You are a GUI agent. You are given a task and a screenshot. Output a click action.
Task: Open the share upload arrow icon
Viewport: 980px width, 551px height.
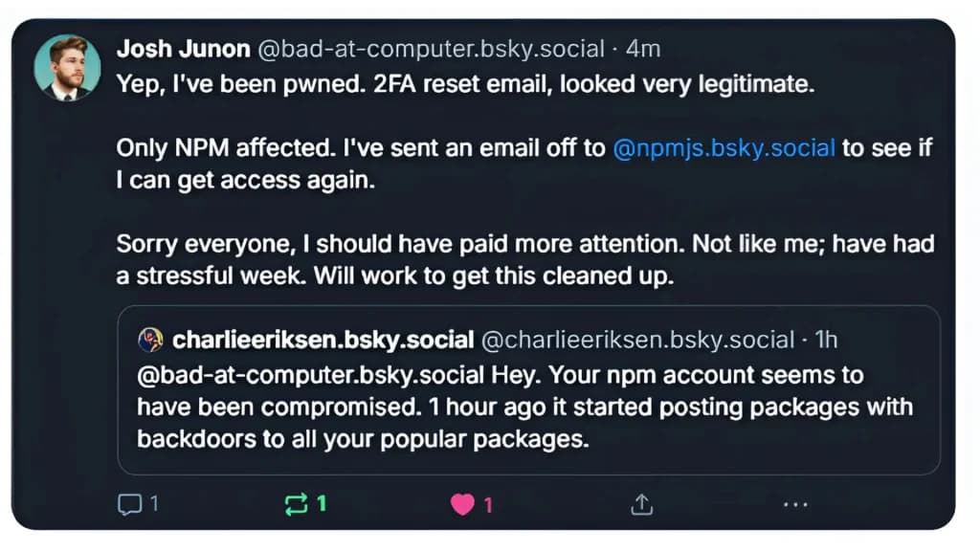(x=641, y=504)
